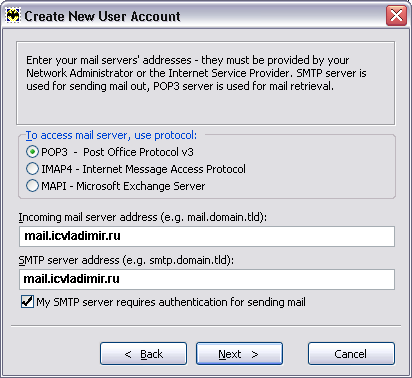Viewport: 412px width, 378px height.
Task: Click the 'My SMTP server requires authentication' label text
Action: (171, 302)
